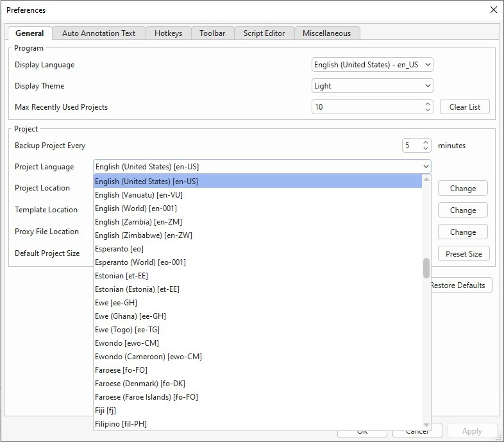Select Faroese (Faroe Islands) [fo-FO]
The width and height of the screenshot is (504, 442).
tap(258, 397)
